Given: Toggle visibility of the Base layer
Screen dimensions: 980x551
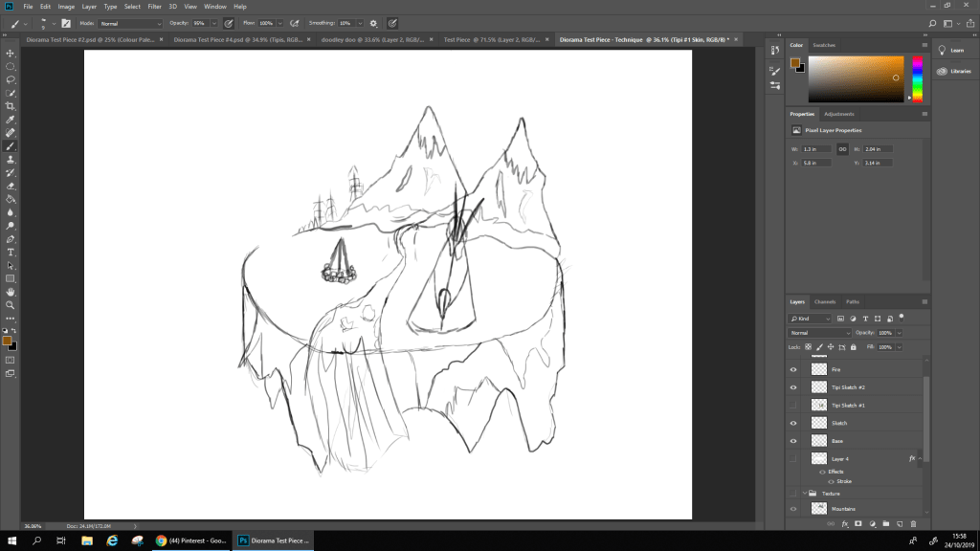Looking at the screenshot, I should click(793, 441).
